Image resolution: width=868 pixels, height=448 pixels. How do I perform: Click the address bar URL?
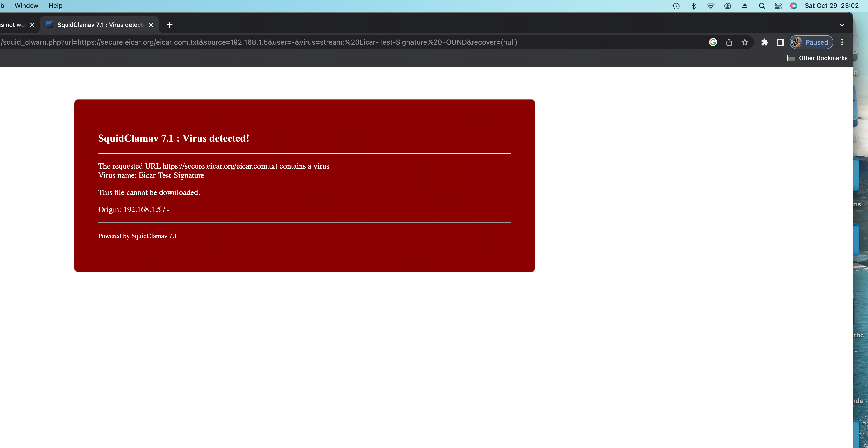pyautogui.click(x=259, y=42)
